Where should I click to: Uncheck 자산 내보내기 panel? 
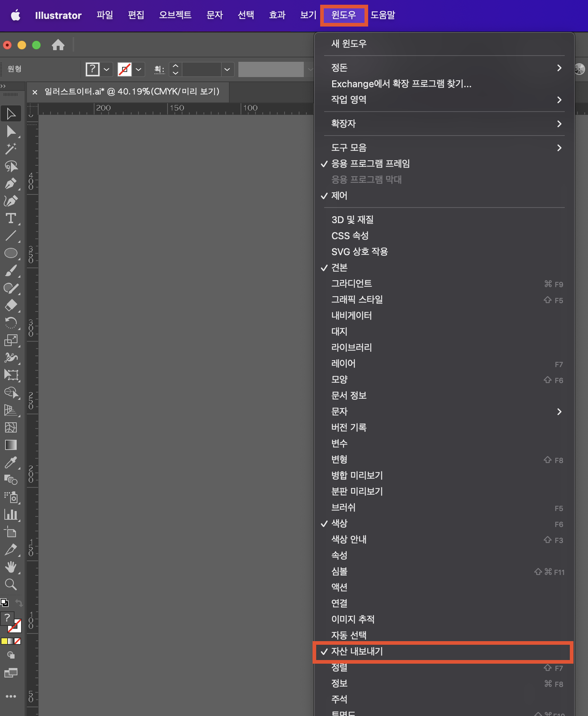444,651
